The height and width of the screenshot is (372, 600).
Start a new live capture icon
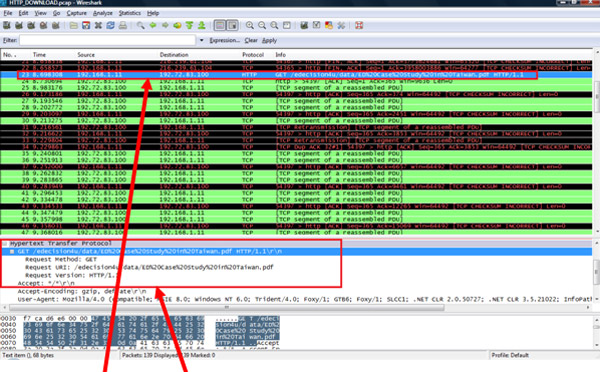click(x=31, y=26)
